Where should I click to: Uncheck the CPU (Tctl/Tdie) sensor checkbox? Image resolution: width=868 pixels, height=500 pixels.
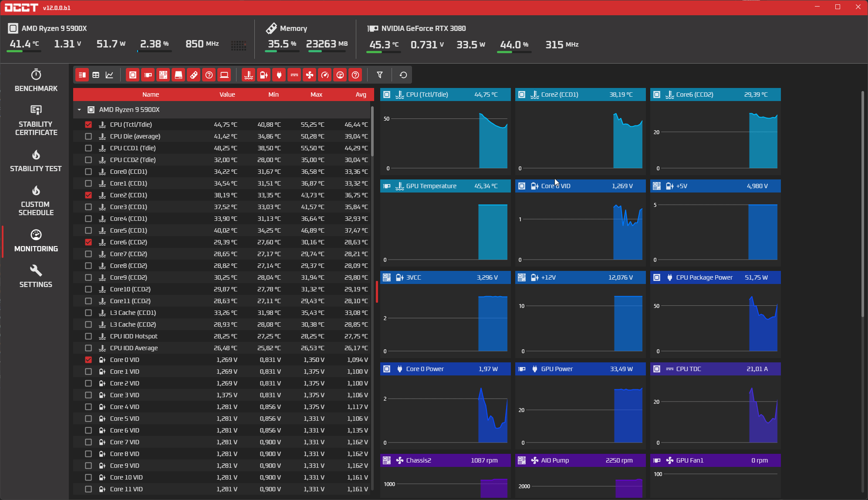pyautogui.click(x=88, y=124)
